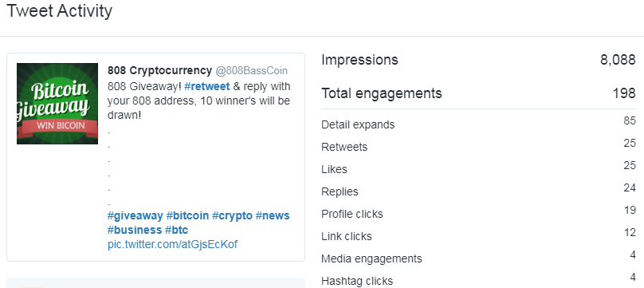Image resolution: width=644 pixels, height=288 pixels.
Task: Click the @808BassCoin handle
Action: [x=251, y=71]
